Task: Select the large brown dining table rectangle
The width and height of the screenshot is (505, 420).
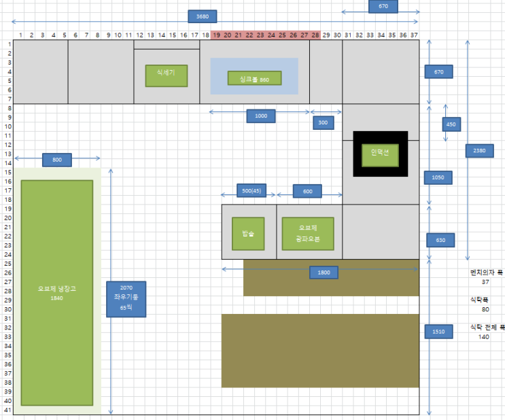Action: click(x=320, y=351)
